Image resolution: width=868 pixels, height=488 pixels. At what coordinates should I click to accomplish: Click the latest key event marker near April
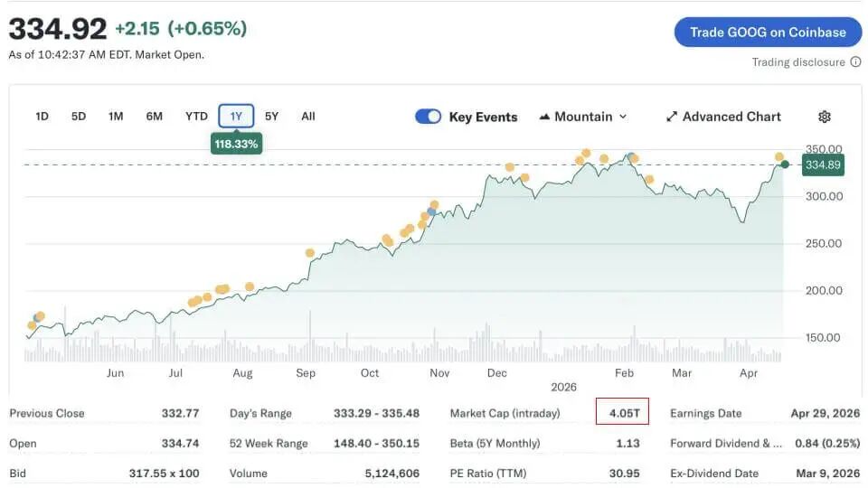click(779, 157)
